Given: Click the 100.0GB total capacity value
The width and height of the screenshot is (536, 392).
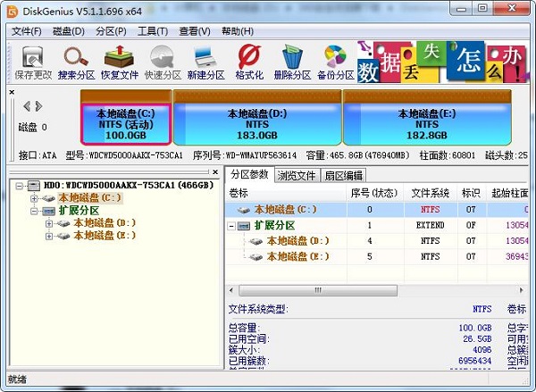Looking at the screenshot, I should point(475,328).
